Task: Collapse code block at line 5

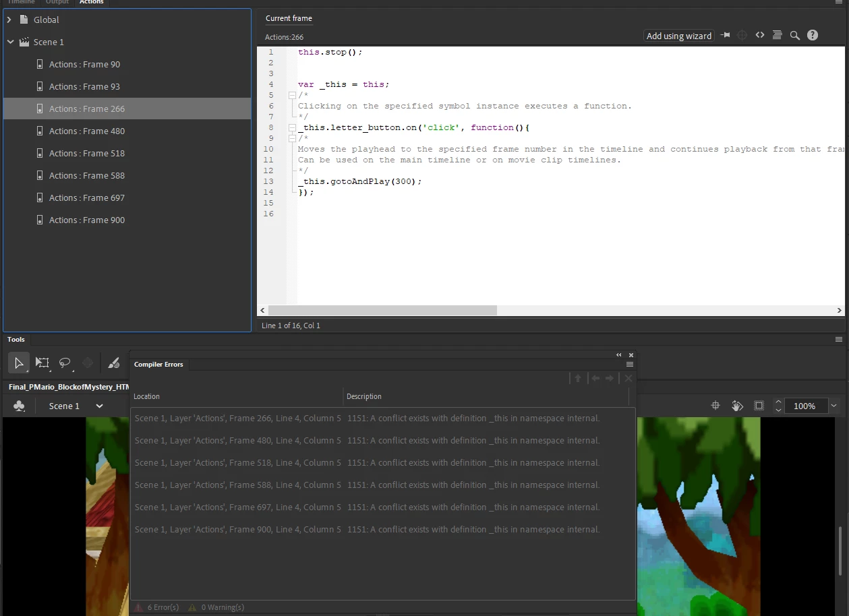Action: pos(292,95)
